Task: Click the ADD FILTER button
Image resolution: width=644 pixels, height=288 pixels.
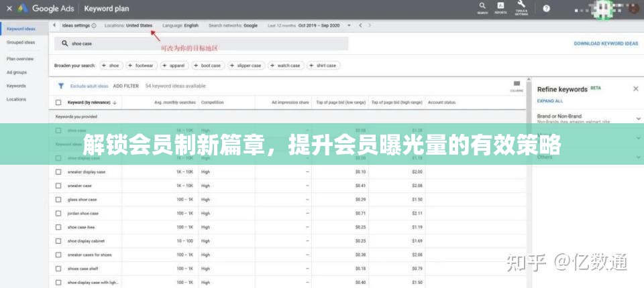Action: (x=125, y=86)
